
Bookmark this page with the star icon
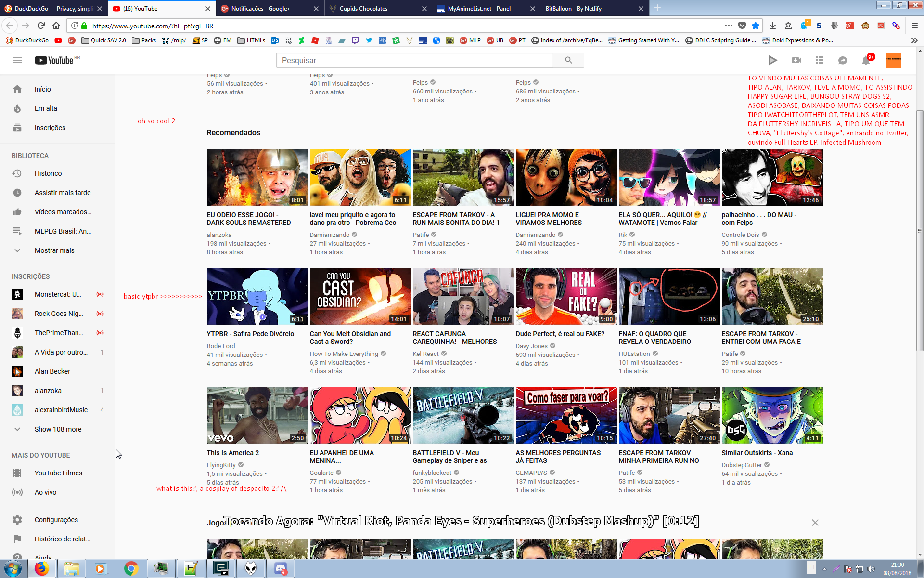point(756,26)
